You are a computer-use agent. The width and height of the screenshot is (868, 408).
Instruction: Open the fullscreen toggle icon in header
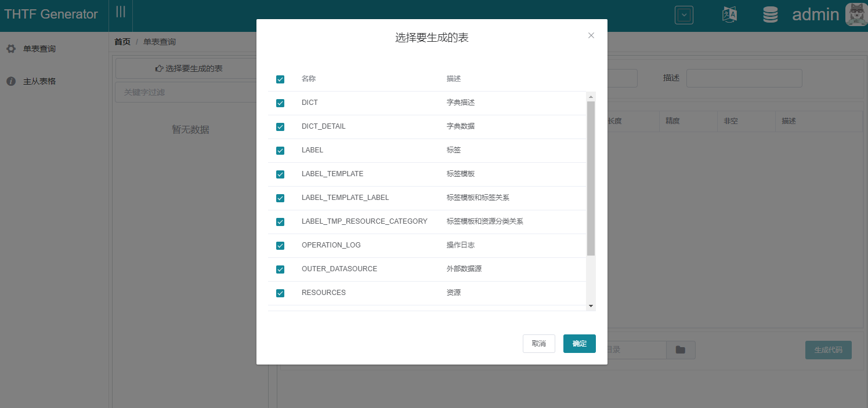(683, 14)
